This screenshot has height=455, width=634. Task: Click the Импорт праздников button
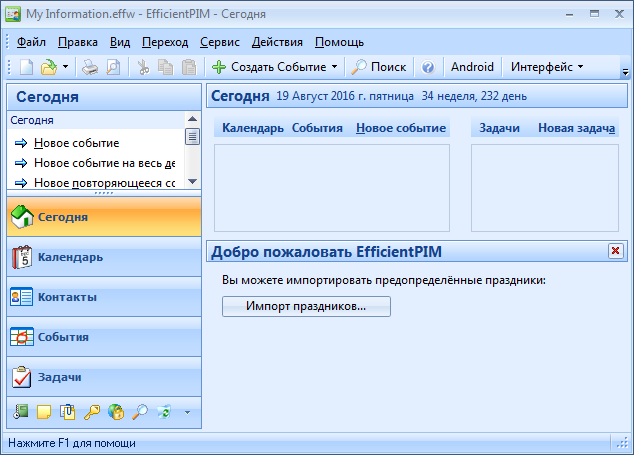pyautogui.click(x=306, y=306)
